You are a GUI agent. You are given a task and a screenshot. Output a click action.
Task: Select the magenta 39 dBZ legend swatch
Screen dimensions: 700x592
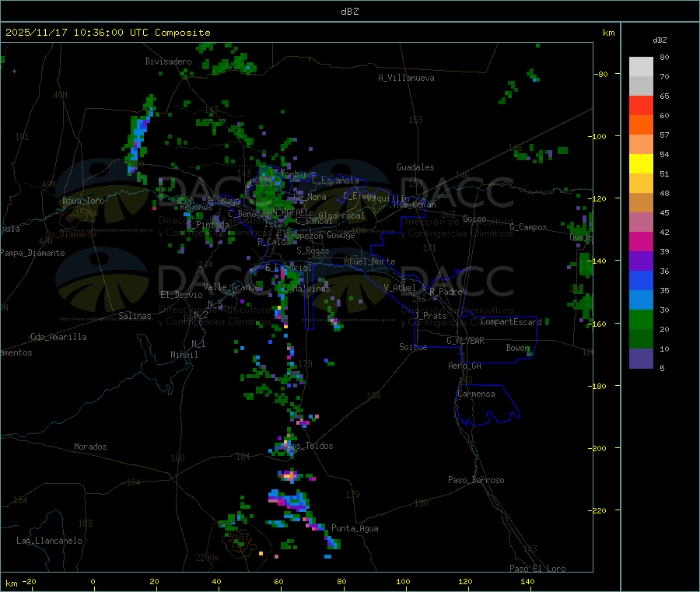(x=641, y=241)
